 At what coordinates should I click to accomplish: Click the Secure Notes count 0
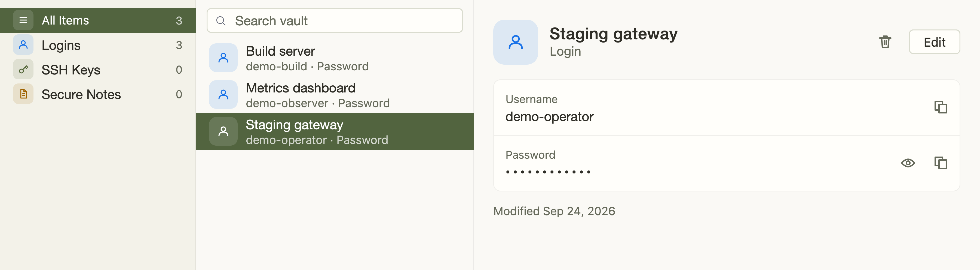point(179,94)
